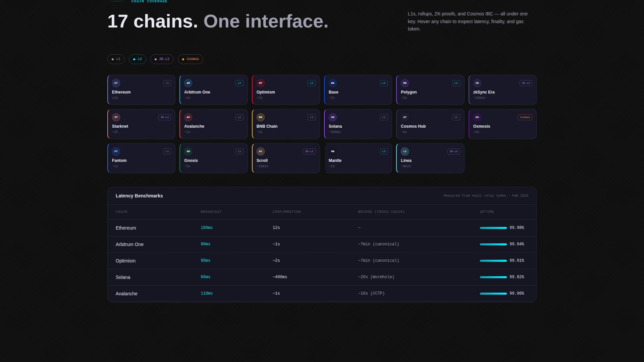Toggle the L1 filter chip

point(116,59)
